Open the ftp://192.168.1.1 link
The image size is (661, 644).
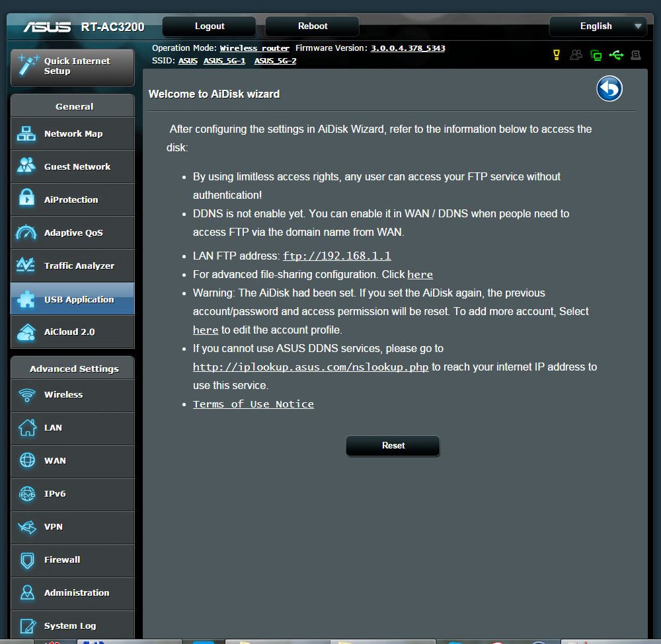click(336, 256)
